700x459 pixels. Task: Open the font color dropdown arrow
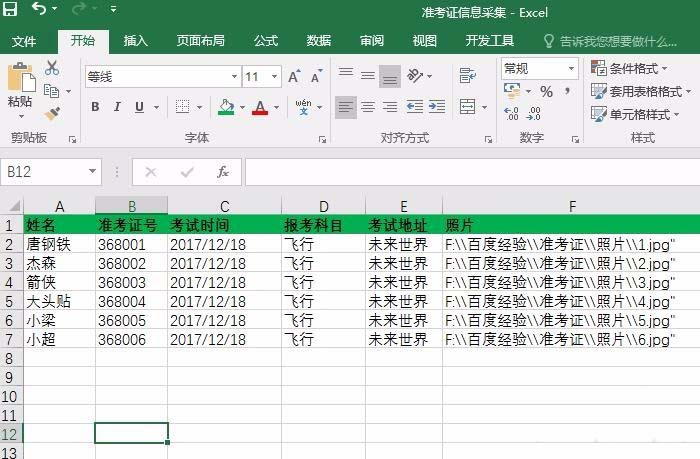coord(276,107)
